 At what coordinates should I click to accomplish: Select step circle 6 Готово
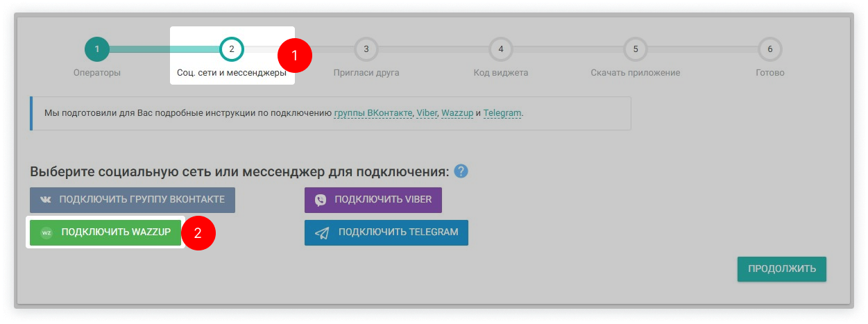tap(769, 49)
